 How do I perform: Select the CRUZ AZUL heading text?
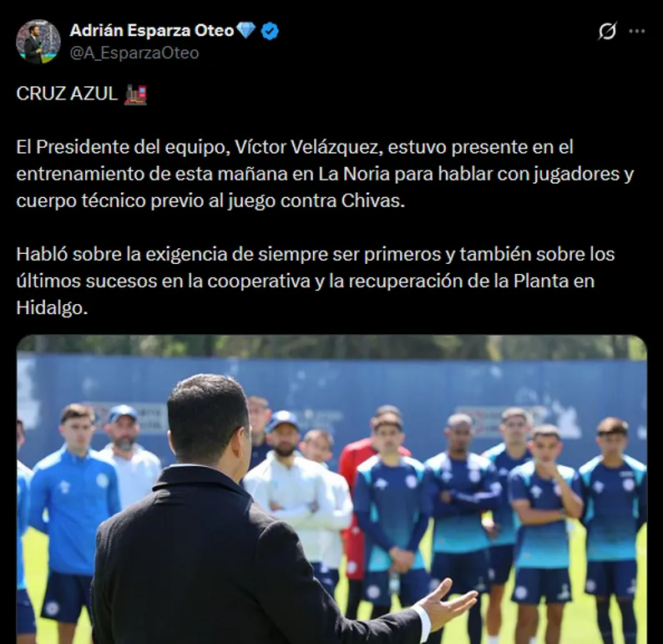point(67,94)
